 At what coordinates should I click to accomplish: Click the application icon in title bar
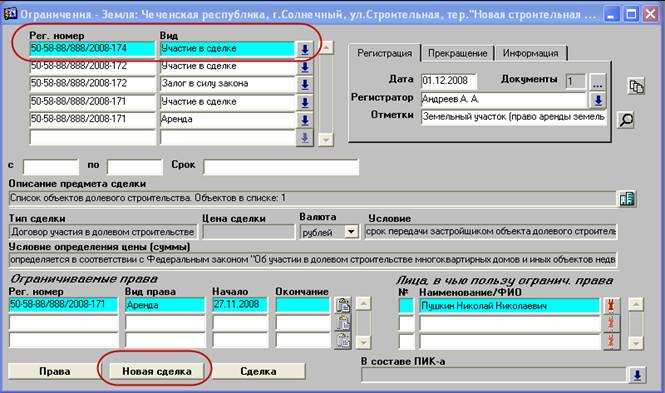pos(10,14)
